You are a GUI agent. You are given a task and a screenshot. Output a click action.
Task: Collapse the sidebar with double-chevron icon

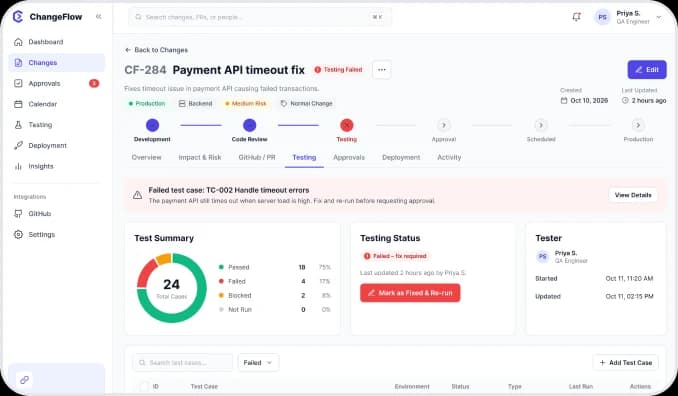(99, 16)
